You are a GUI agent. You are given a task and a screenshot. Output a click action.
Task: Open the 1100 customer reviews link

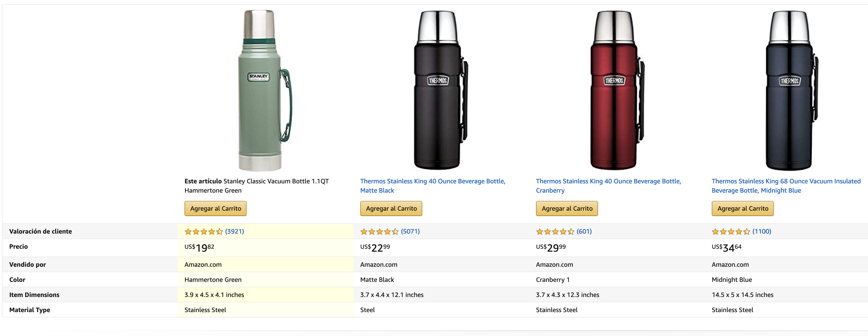coord(762,231)
